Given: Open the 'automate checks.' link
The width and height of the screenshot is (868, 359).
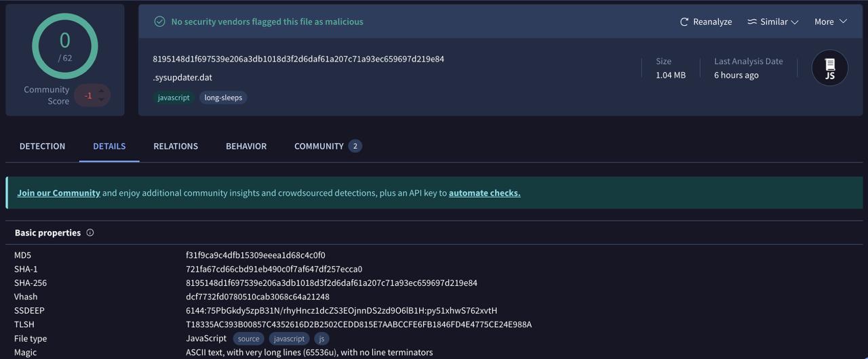Looking at the screenshot, I should (x=485, y=193).
